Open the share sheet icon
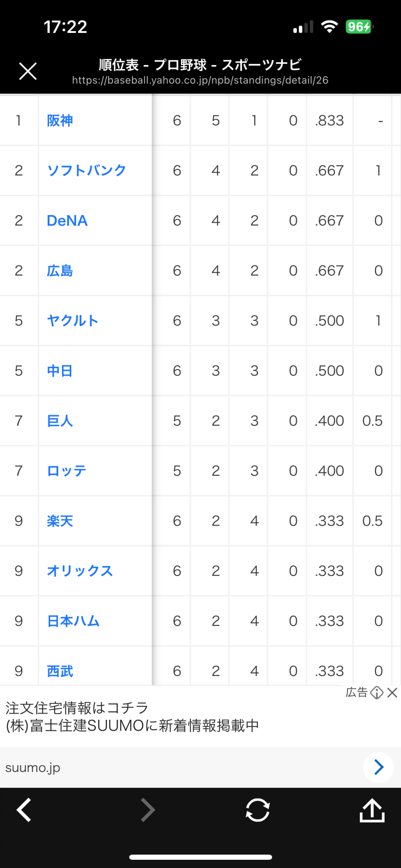The image size is (401, 868). pos(372,810)
